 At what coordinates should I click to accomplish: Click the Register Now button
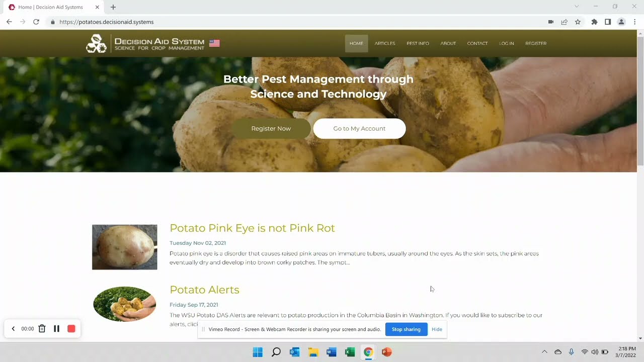pos(271,129)
